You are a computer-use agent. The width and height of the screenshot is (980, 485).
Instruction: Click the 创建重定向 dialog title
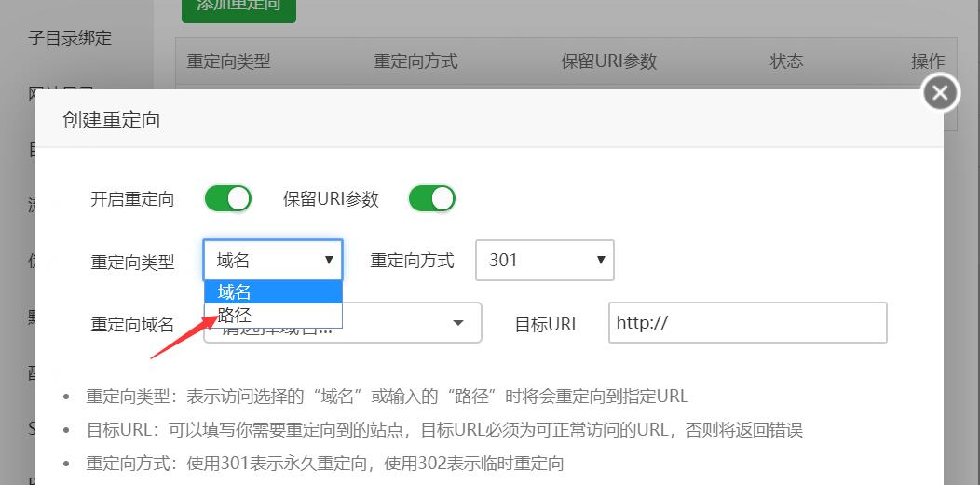pos(112,119)
